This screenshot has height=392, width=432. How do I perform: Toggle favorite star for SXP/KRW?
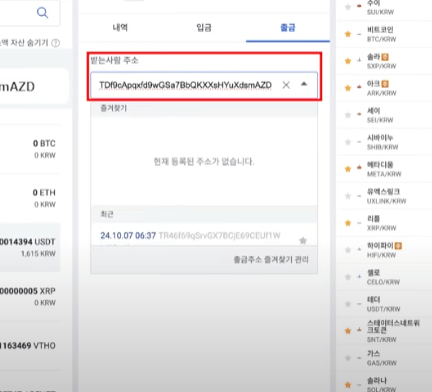click(348, 61)
